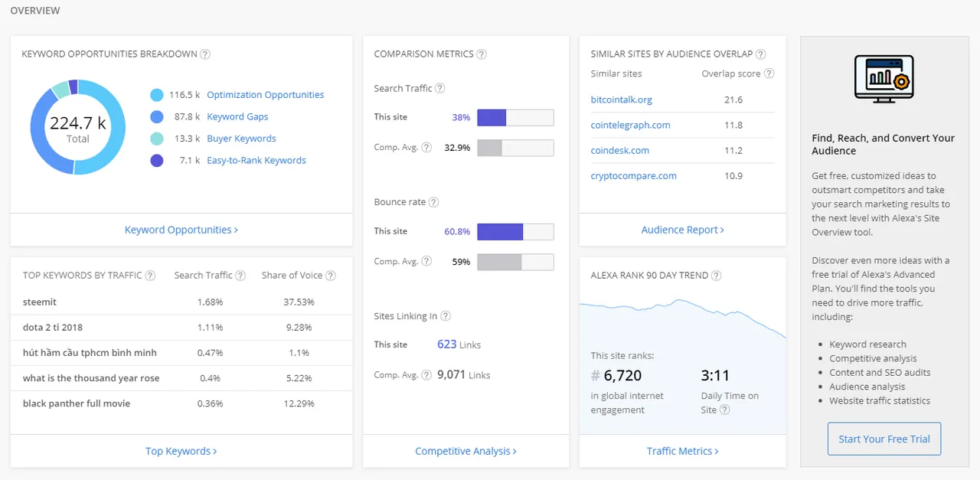Click 38% search traffic value
980x480 pixels.
(x=461, y=118)
